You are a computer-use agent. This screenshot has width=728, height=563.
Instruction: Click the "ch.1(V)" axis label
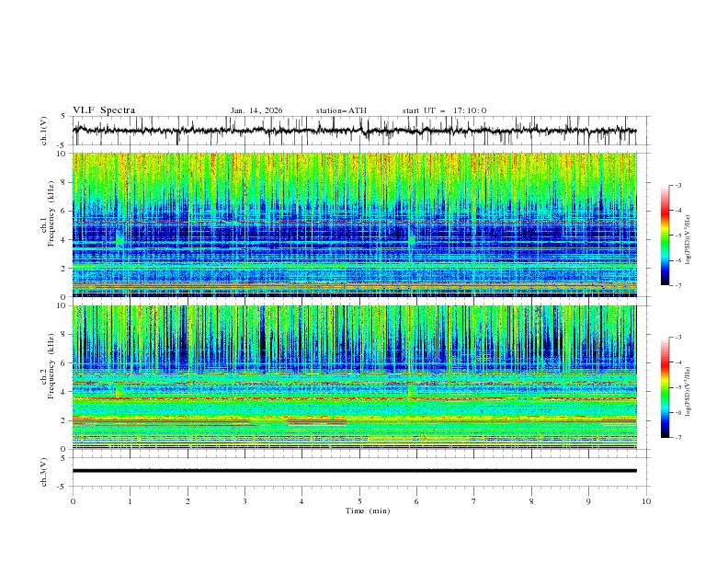(x=44, y=131)
